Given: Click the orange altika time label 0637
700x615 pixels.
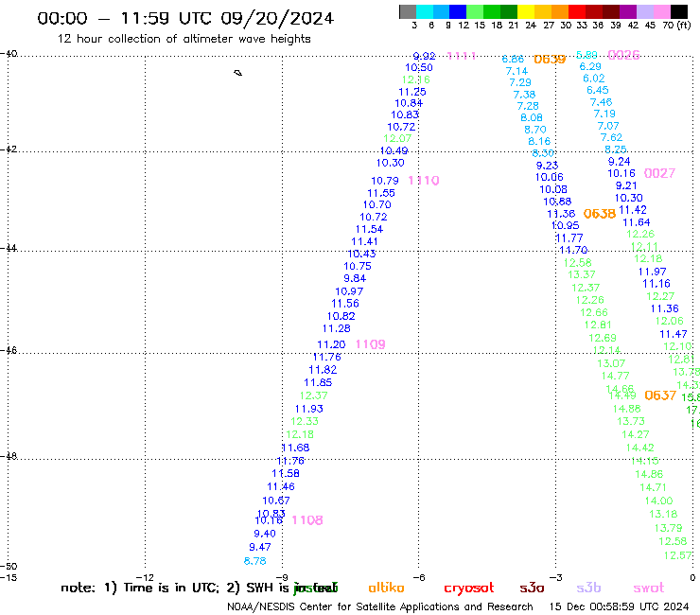Looking at the screenshot, I should coord(660,395).
